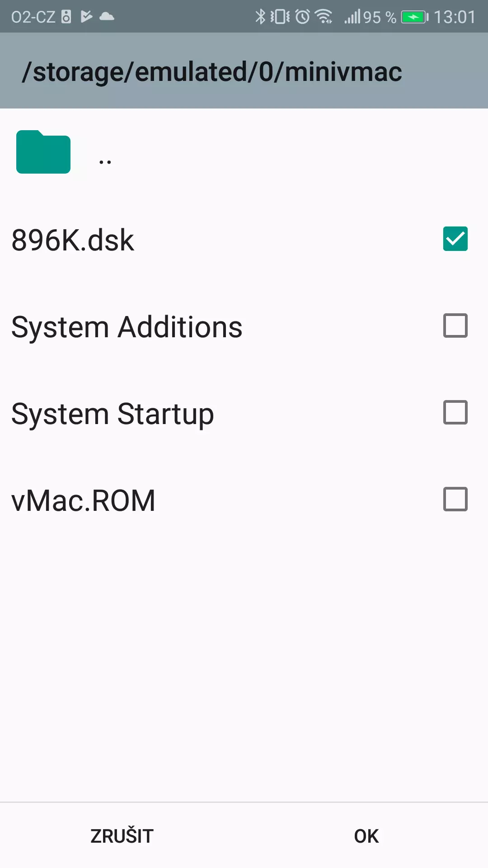Uncheck the 896K.dsk checkbox

point(455,239)
